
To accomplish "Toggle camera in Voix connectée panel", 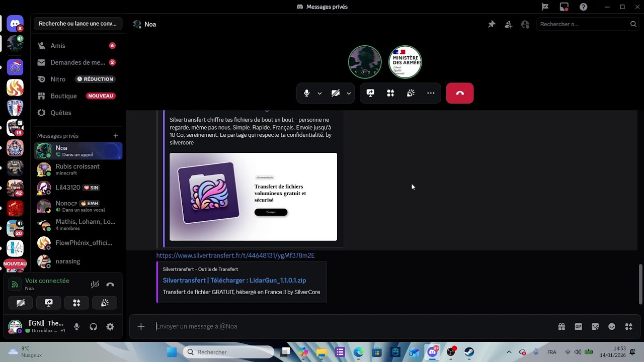I will pos(21,303).
